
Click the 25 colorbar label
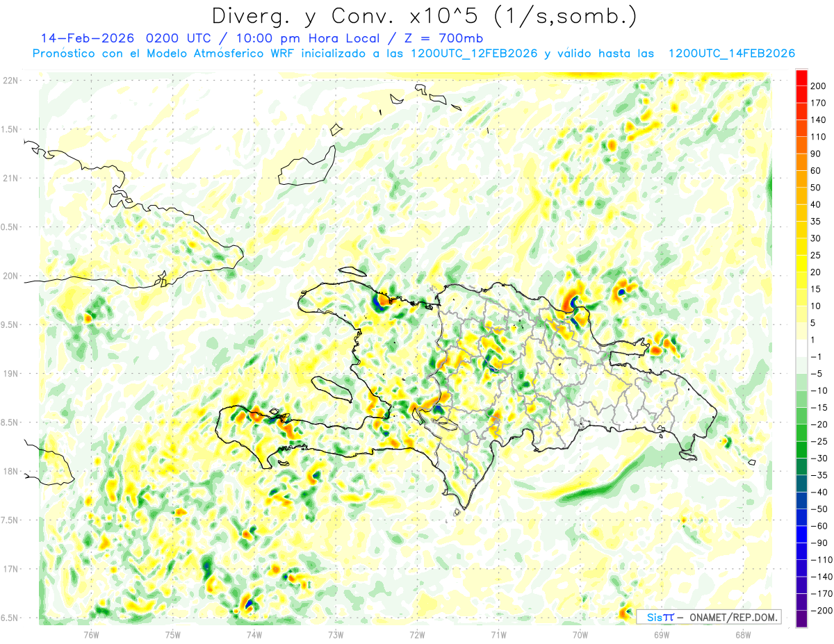817,255
